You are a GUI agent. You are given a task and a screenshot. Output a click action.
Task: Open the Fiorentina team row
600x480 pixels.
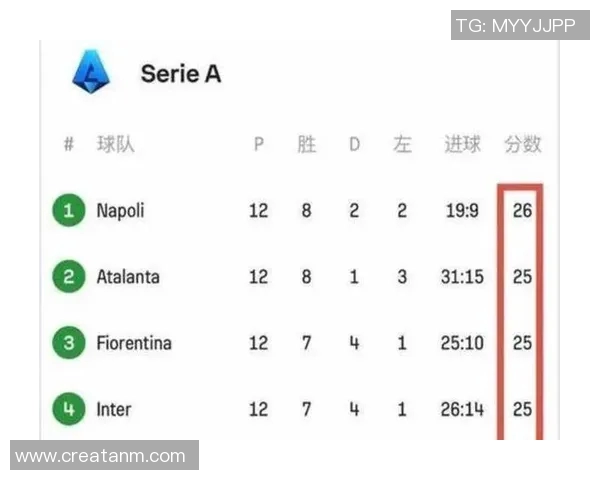click(133, 343)
